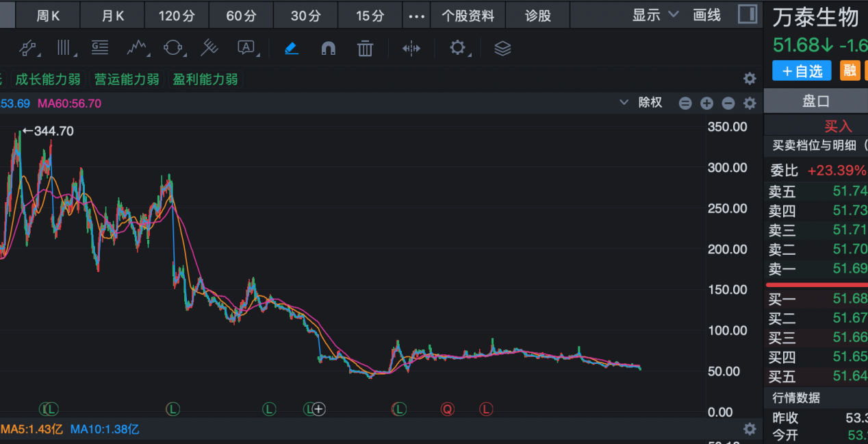Viewport: 868px width, 444px height.
Task: Select the blue eraser drawing tool
Action: (x=292, y=49)
